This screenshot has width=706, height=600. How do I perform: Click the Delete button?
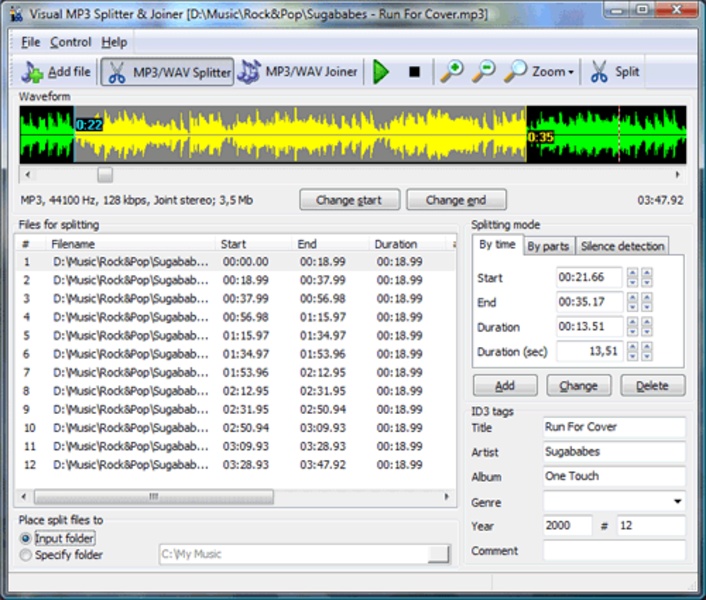point(652,385)
